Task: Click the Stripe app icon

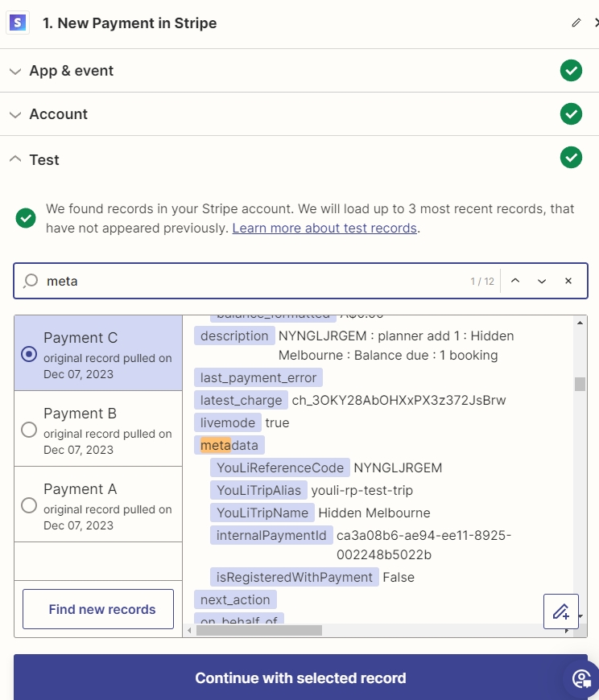Action: (x=18, y=23)
